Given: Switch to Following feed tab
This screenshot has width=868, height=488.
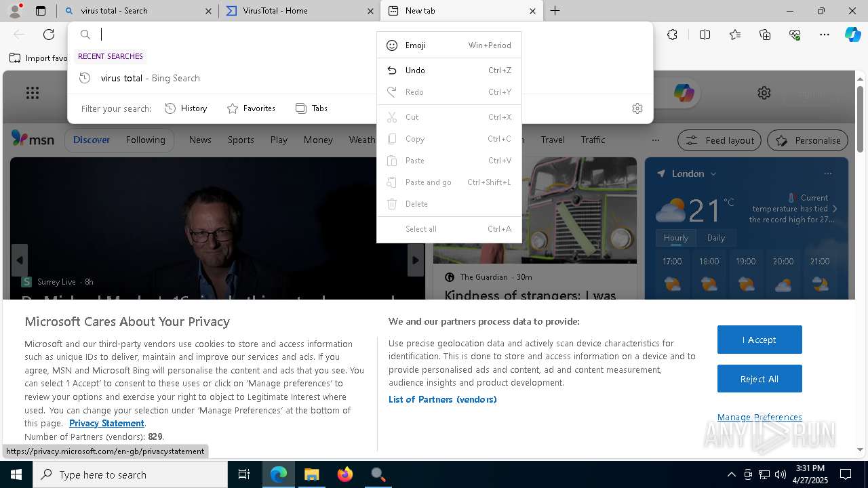Looking at the screenshot, I should pyautogui.click(x=145, y=140).
